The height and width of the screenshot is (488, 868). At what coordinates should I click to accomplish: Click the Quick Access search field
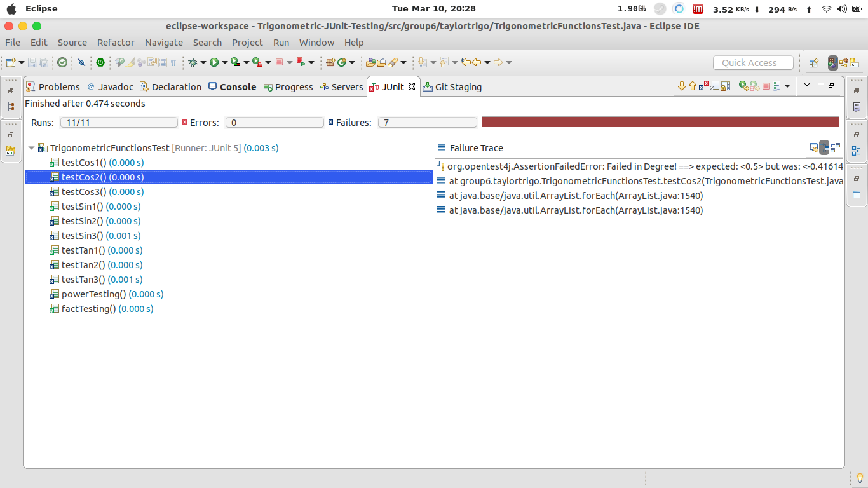point(753,63)
